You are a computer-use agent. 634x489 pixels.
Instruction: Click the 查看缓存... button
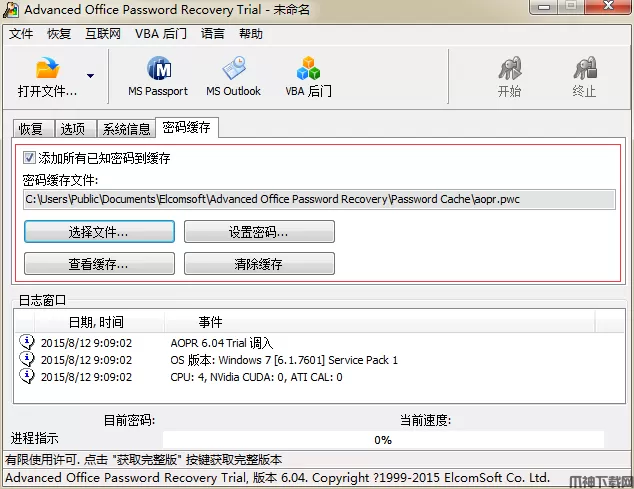point(99,264)
